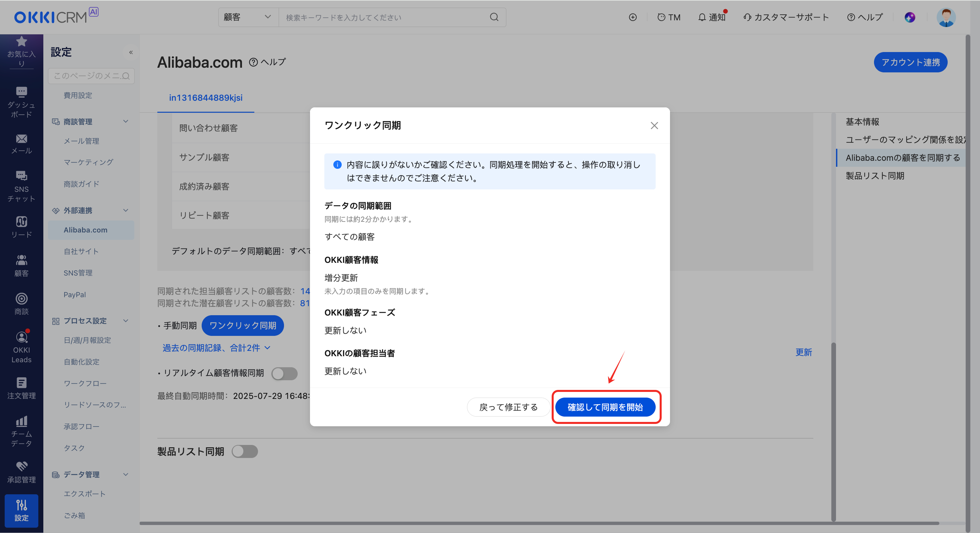Open 自動化設定 in settings menu
This screenshot has width=980, height=533.
[x=81, y=362]
